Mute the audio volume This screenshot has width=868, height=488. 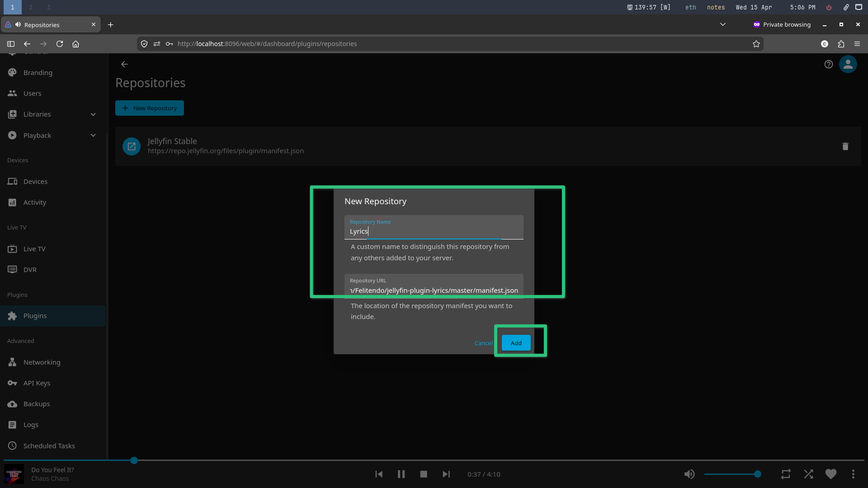coord(689,474)
